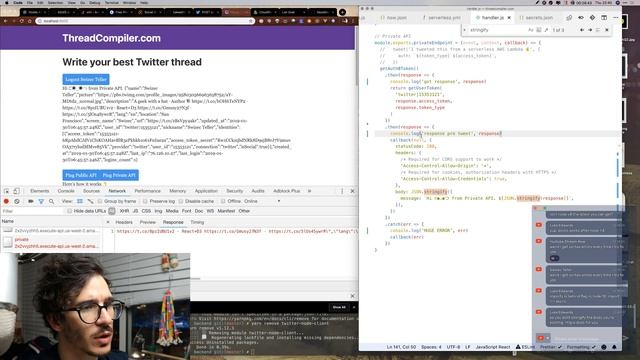Close the request details pane

pyautogui.click(x=108, y=222)
